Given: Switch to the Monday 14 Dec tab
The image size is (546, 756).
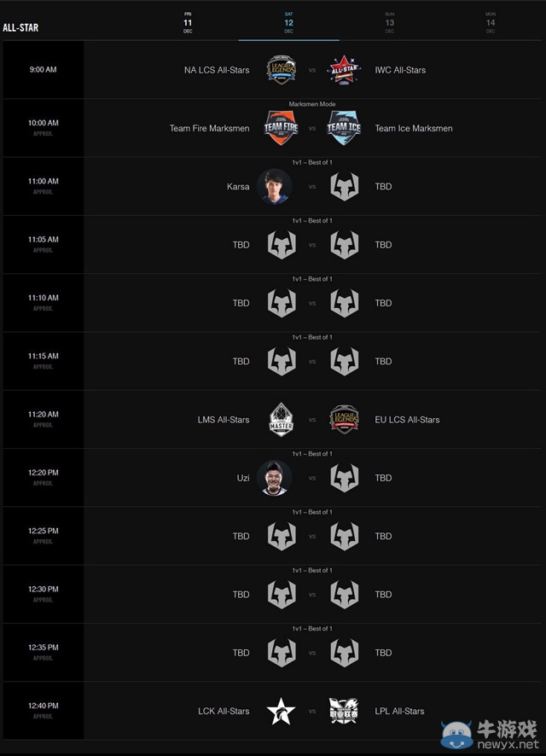Looking at the screenshot, I should [x=491, y=22].
